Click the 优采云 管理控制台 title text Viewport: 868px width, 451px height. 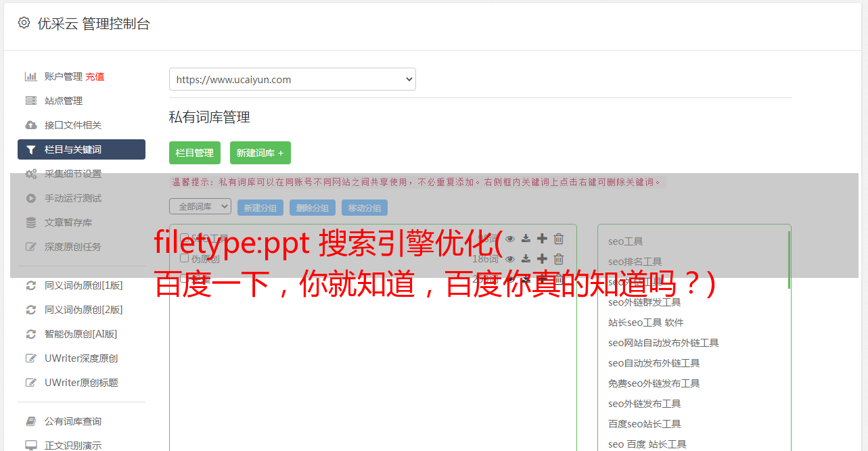tap(93, 24)
